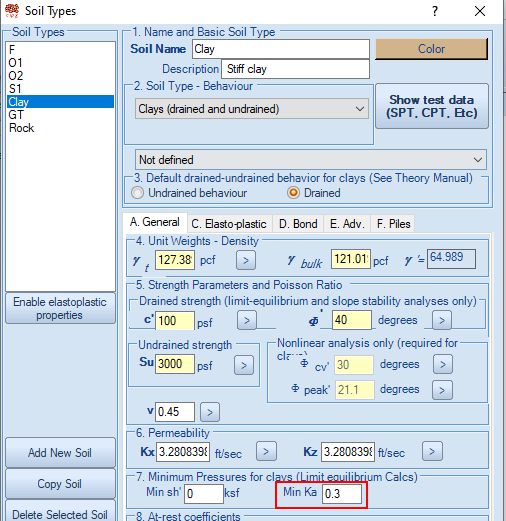Open the F. Piles tab

[393, 224]
